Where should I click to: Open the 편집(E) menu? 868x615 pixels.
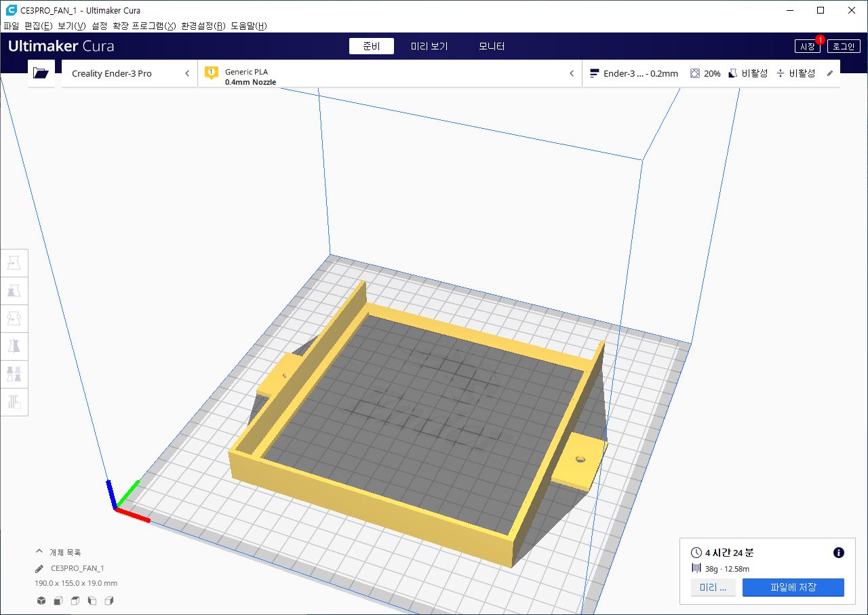pyautogui.click(x=38, y=26)
